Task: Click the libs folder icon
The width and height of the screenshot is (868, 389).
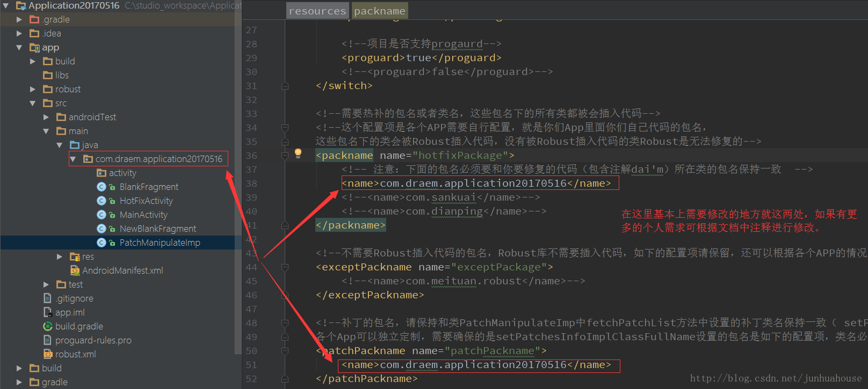Action: click(x=48, y=75)
